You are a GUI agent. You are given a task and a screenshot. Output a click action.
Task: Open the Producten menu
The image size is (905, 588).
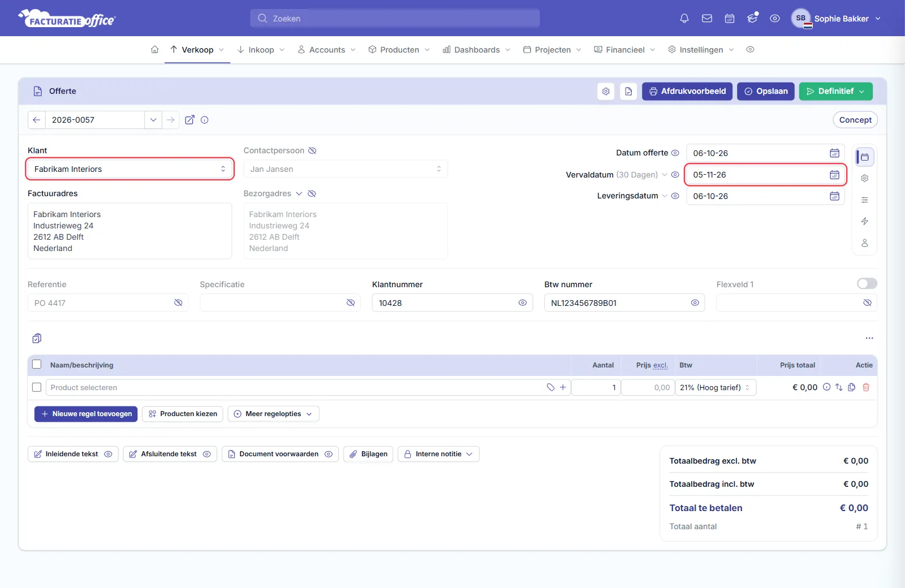(x=399, y=50)
